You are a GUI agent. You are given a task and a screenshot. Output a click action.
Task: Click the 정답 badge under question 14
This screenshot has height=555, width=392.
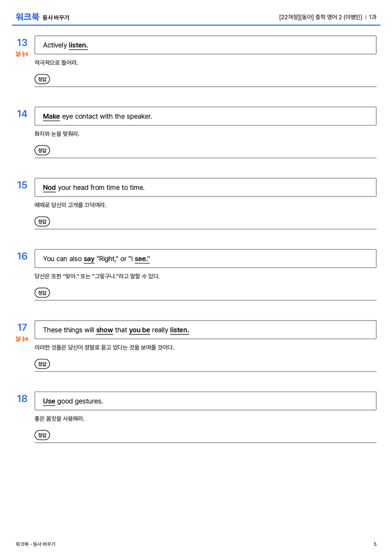42,151
